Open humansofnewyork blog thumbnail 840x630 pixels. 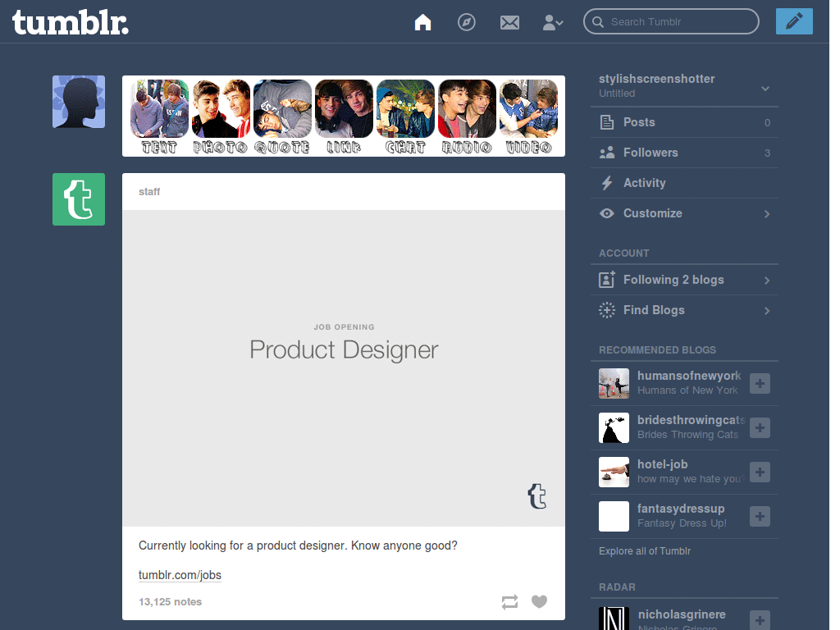(614, 383)
